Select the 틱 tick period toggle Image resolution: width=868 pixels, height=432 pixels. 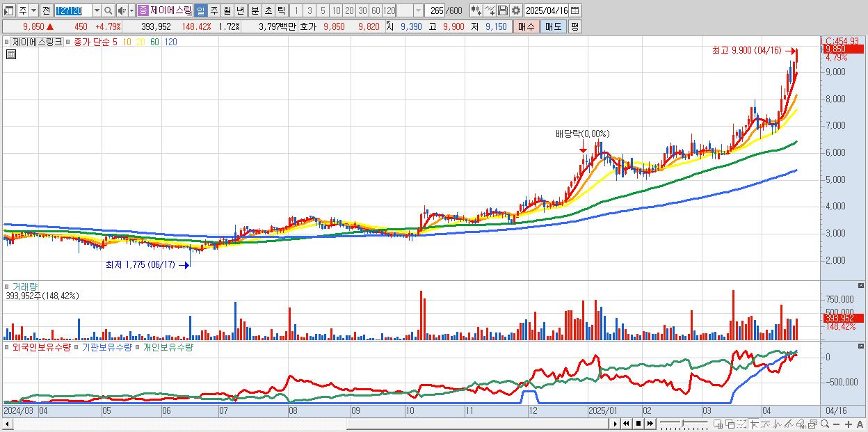(281, 10)
